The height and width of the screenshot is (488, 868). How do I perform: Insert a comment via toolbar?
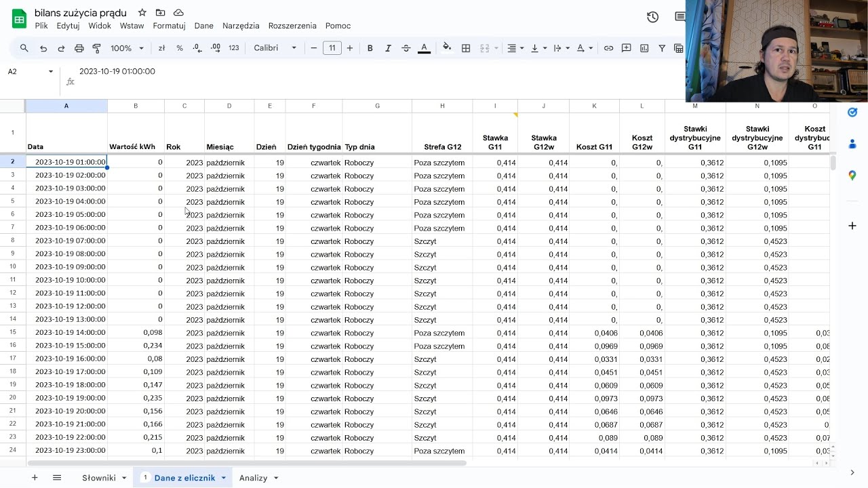click(627, 48)
